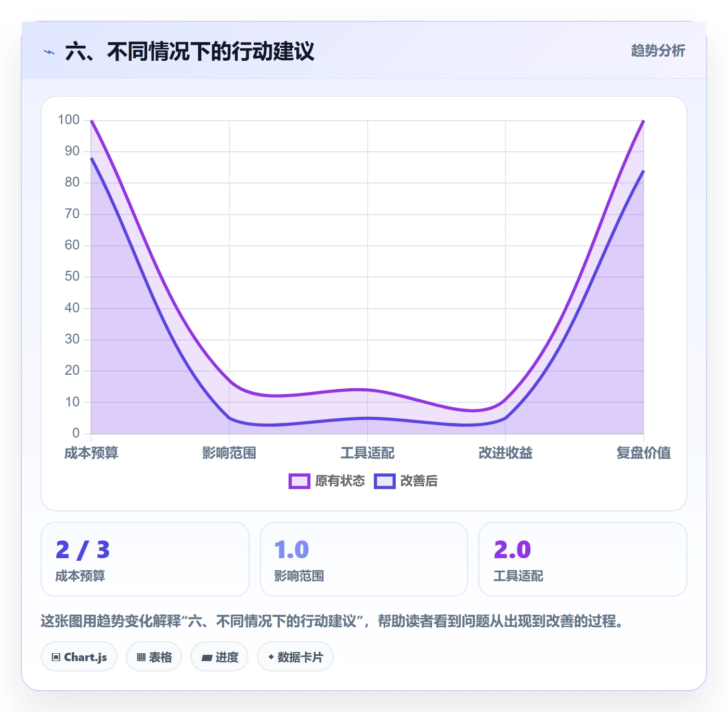This screenshot has width=728, height=712.
Task: Click the diamond icon in the 数据卡片 chip
Action: click(x=271, y=657)
